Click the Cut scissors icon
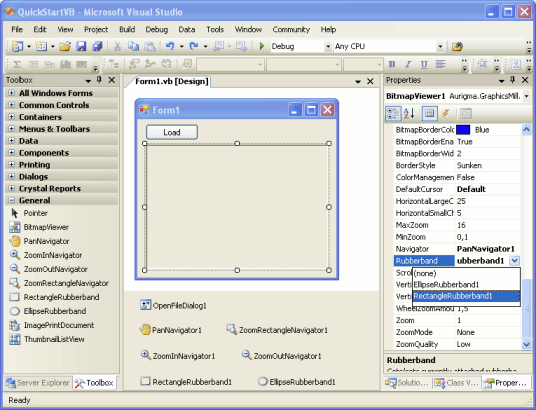This screenshot has width=536, height=410. 117,46
